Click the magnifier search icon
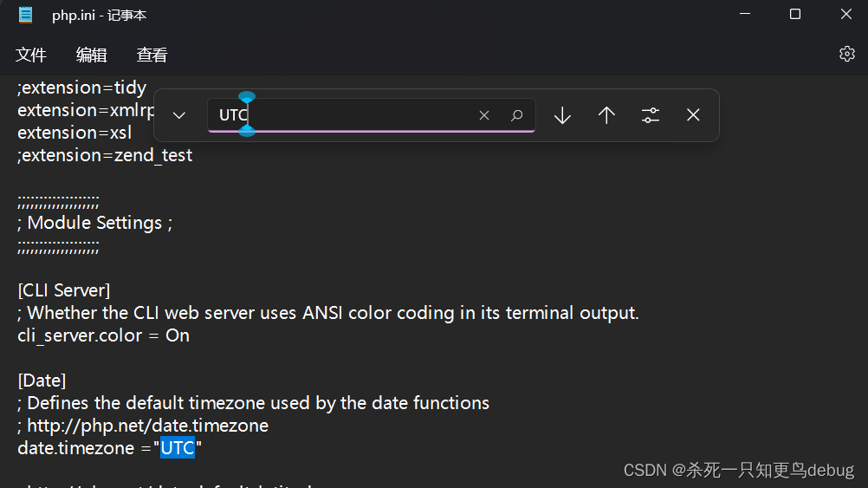 click(x=516, y=115)
